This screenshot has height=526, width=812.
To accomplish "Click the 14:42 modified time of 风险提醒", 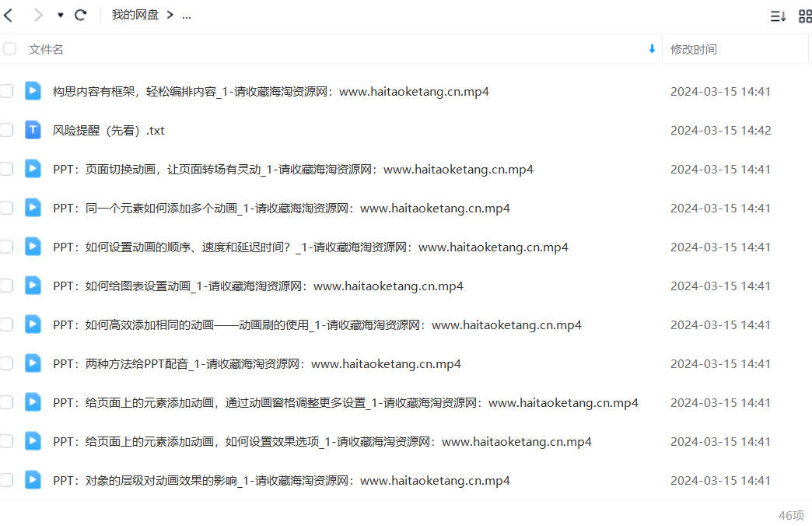I will click(x=721, y=131).
